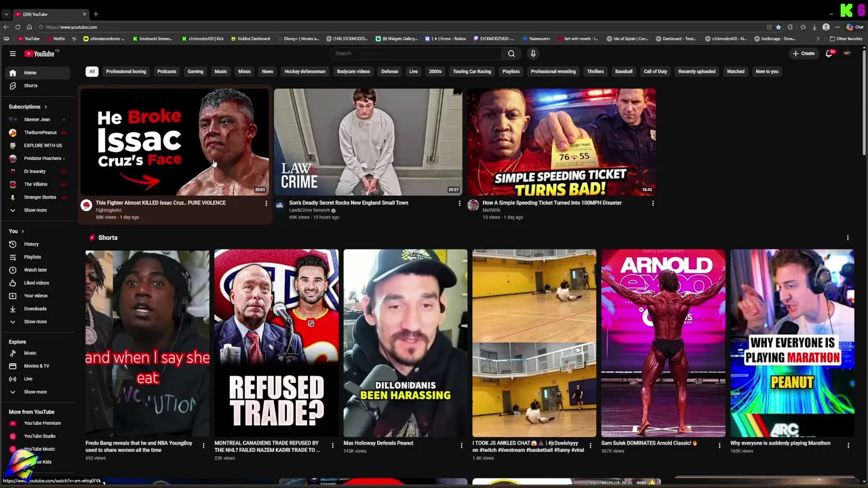
Task: Open the You section chevron
Action: pos(22,231)
